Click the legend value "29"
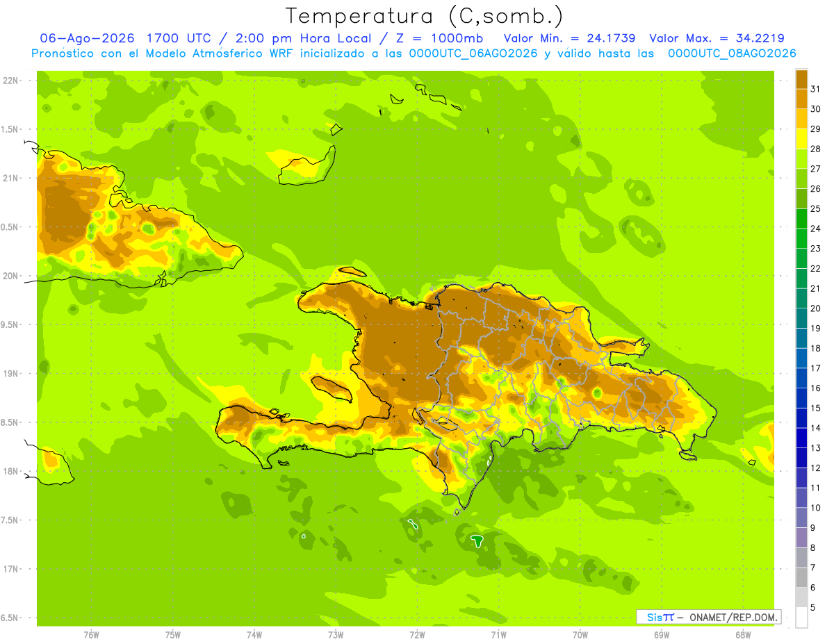Viewport: 834px width, 644px height. (816, 129)
